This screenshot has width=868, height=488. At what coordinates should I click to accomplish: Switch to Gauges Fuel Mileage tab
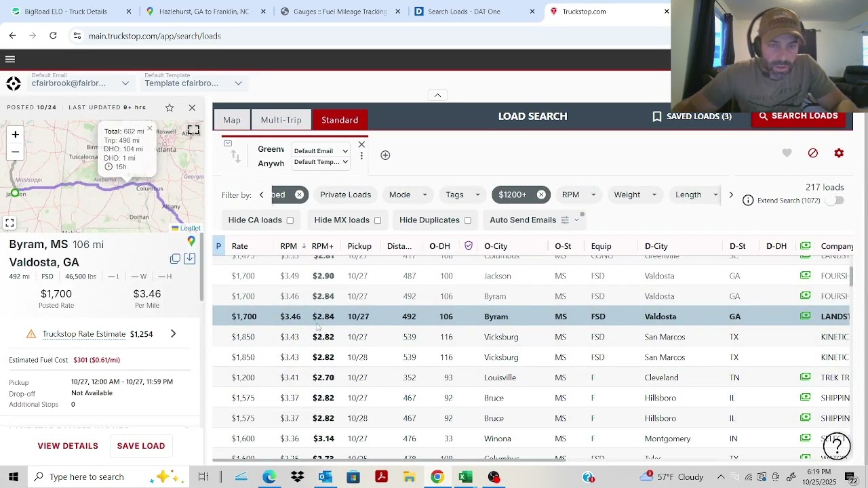coord(340,12)
